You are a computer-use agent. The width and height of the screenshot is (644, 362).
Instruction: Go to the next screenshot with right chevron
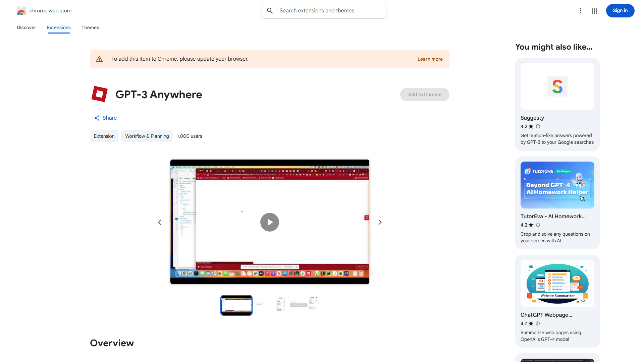click(380, 222)
